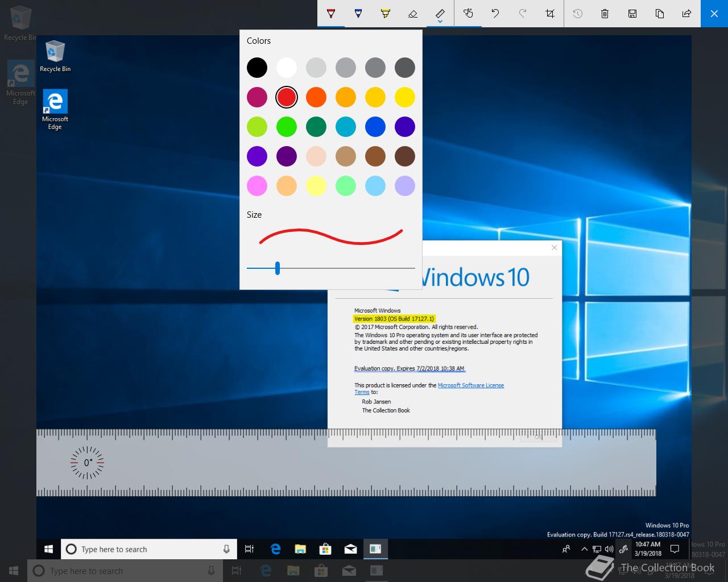Screen dimensions: 728x582
Task: Select the tan swatch
Action: pyautogui.click(x=346, y=156)
